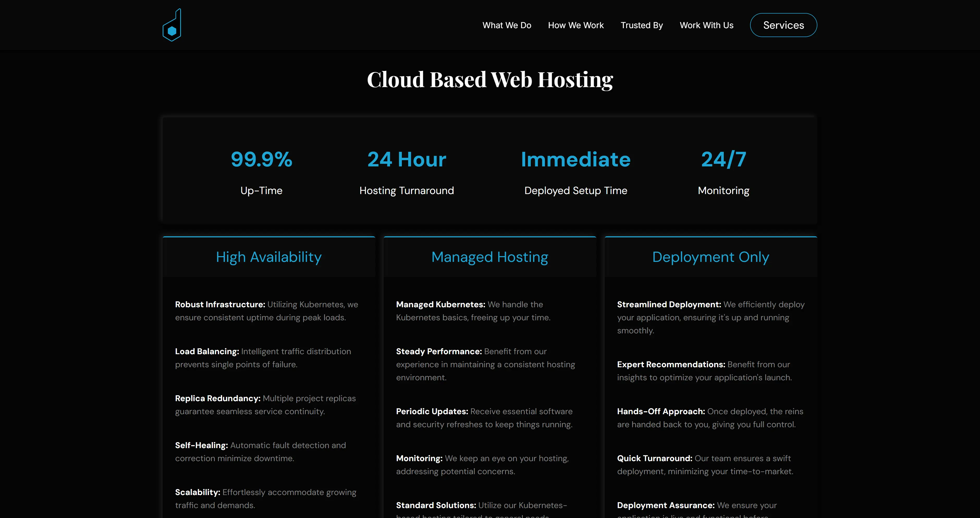Open the What We Do page
The image size is (980, 518).
pos(507,25)
